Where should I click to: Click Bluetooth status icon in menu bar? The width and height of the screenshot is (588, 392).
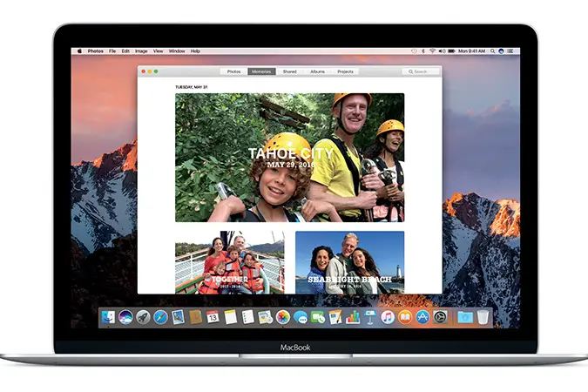[423, 51]
